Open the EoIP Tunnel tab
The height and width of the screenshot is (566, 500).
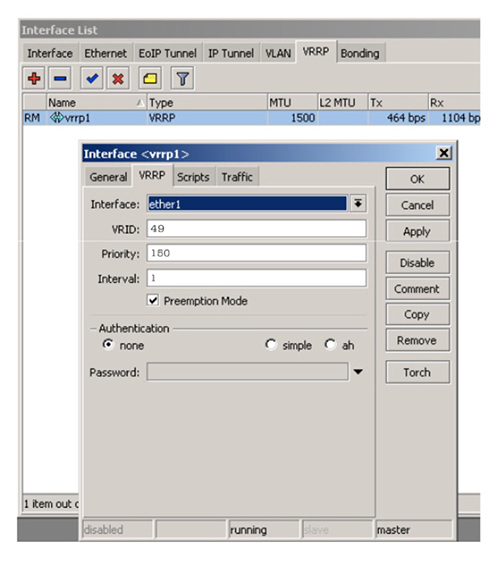coord(168,53)
